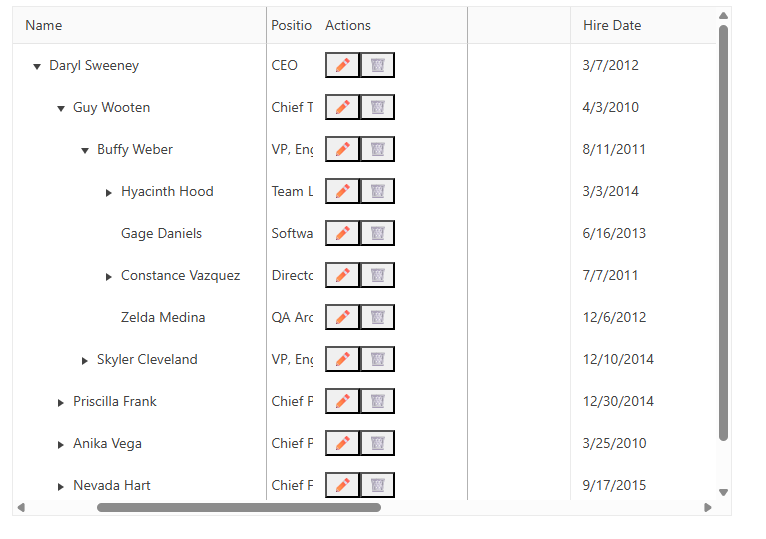Sort by the Hire Date column header
The height and width of the screenshot is (539, 766).
tap(612, 25)
